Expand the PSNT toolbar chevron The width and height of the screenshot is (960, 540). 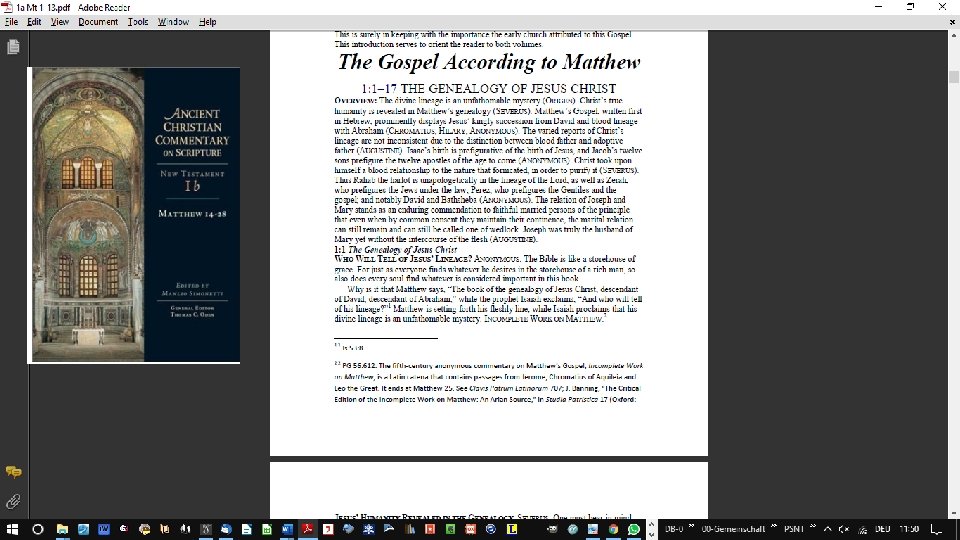coord(814,526)
